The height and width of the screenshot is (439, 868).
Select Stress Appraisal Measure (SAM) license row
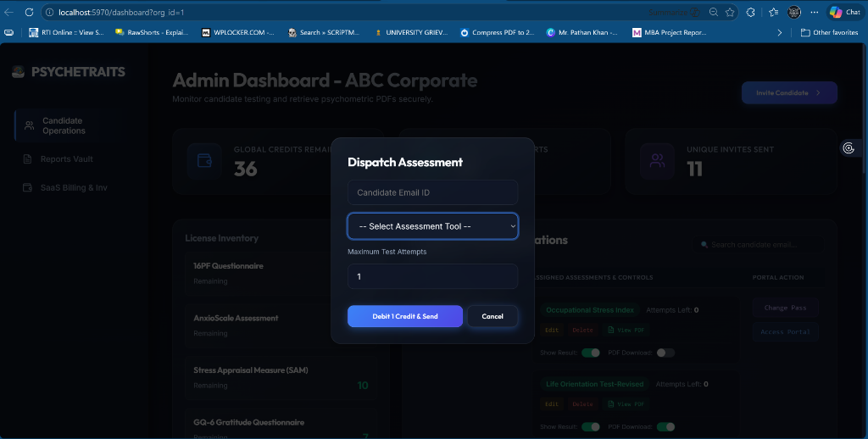pyautogui.click(x=281, y=377)
